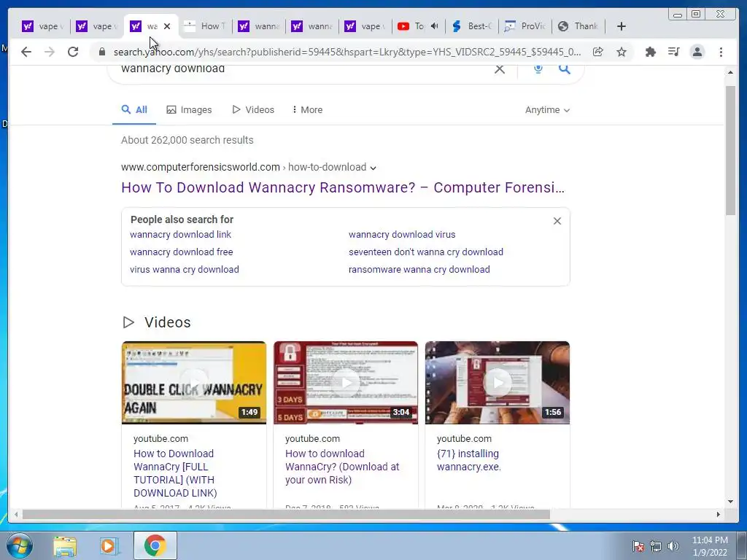Play the 'Double Click Wannacry Again' video thumbnail
This screenshot has width=747, height=560.
pos(194,382)
